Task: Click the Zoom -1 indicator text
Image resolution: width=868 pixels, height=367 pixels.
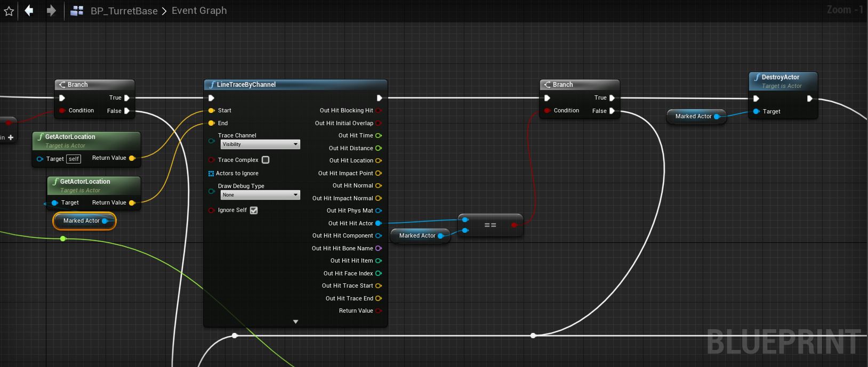Action: (845, 10)
